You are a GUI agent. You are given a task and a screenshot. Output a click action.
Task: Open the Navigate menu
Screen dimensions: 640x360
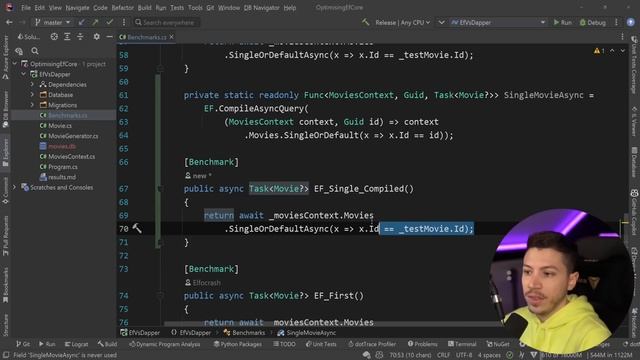point(77,8)
